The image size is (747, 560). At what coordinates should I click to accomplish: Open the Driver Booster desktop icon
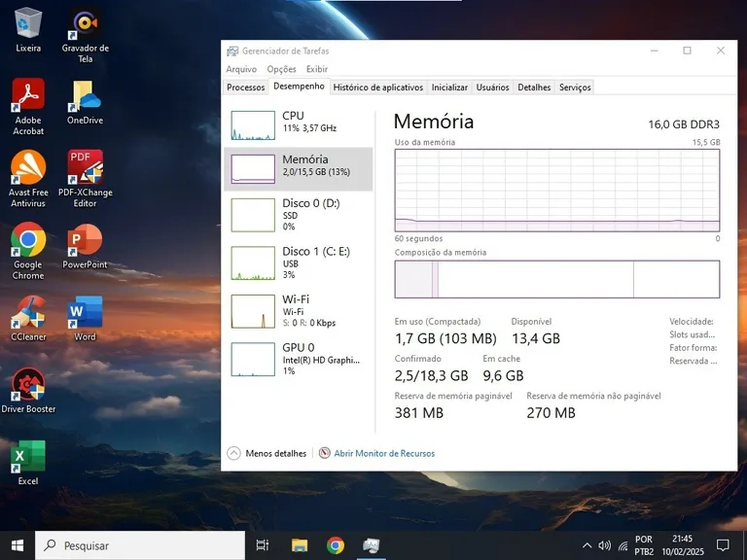28,384
